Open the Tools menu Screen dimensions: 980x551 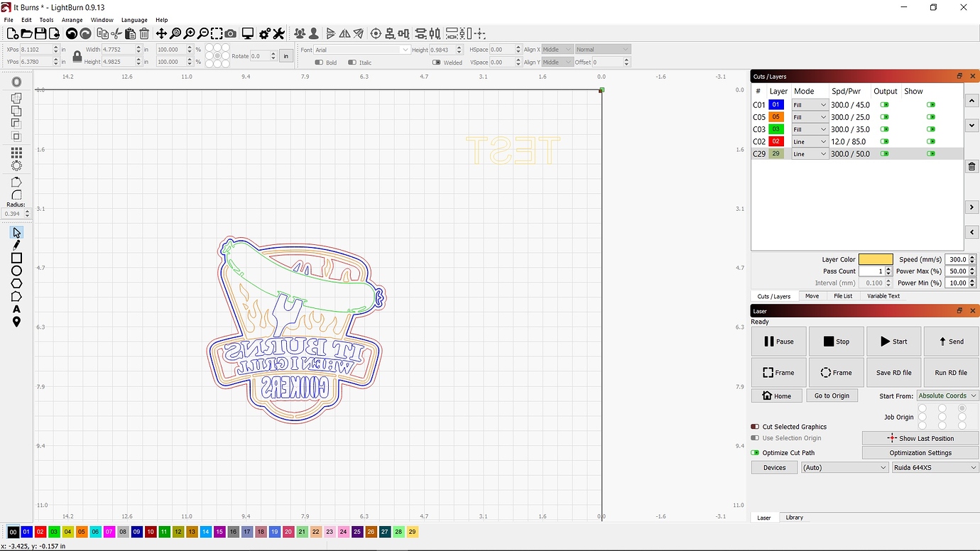pyautogui.click(x=46, y=20)
